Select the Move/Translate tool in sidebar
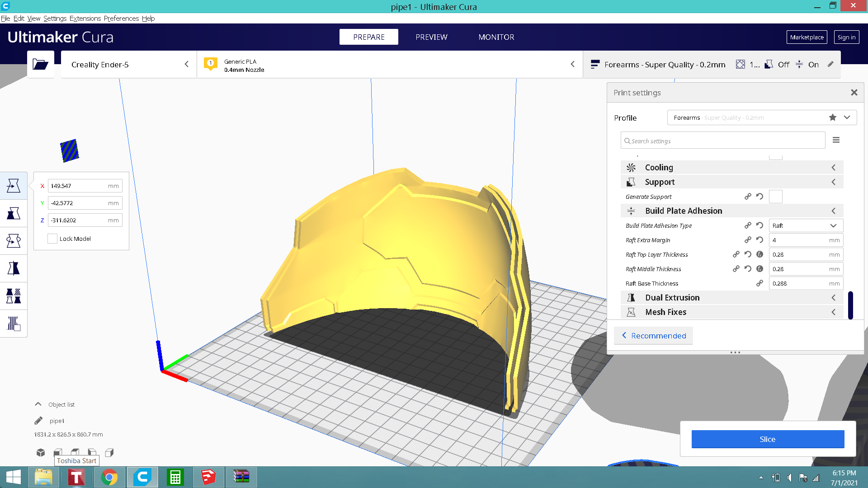 [14, 185]
